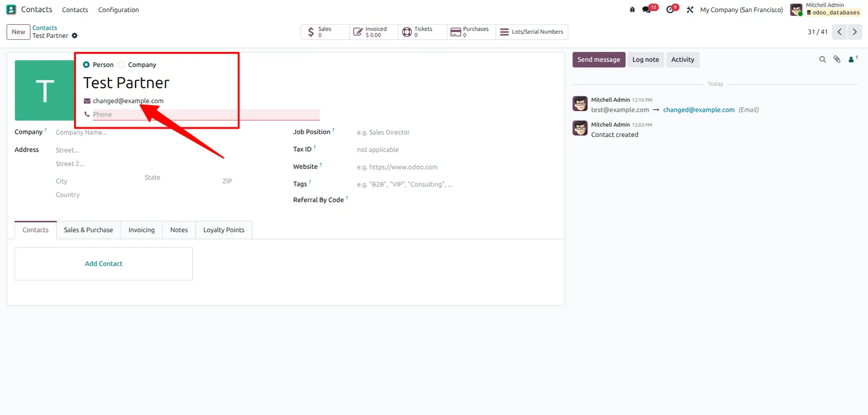This screenshot has height=415, width=868.
Task: Go to previous record arrow
Action: [x=840, y=32]
